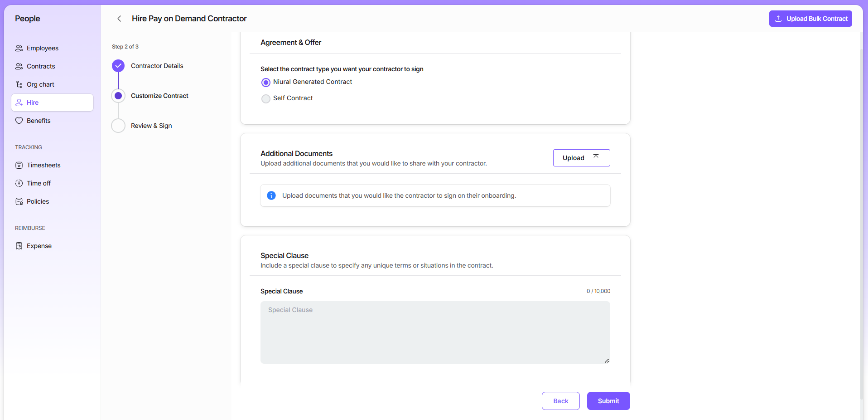Click the Employees sidebar icon
Viewport: 868px width, 420px height.
(x=19, y=48)
